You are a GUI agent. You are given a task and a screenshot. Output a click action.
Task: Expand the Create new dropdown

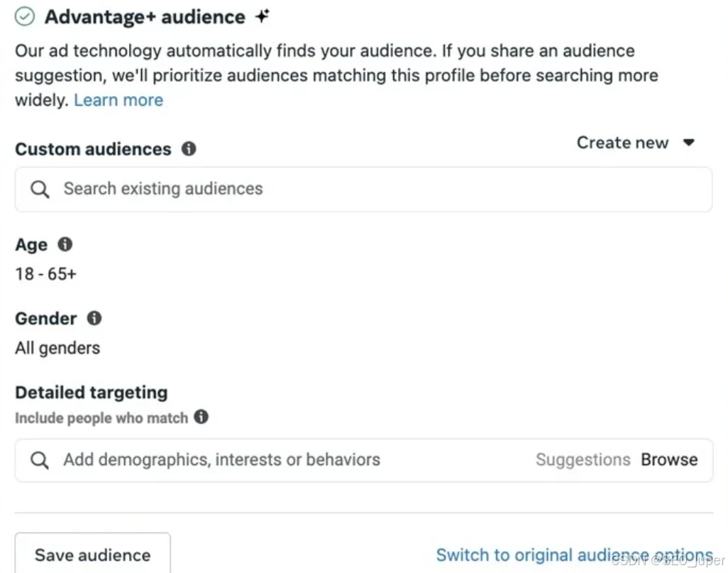[635, 143]
